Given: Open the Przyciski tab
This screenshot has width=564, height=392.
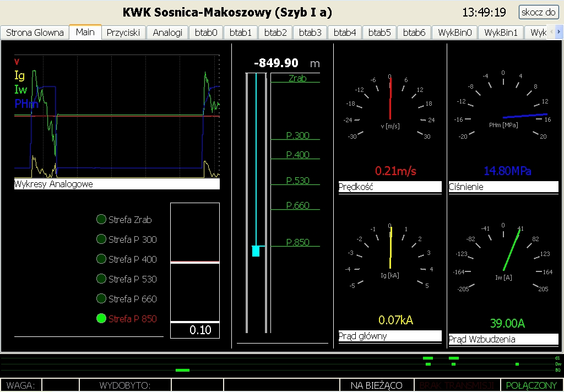Looking at the screenshot, I should pos(123,32).
